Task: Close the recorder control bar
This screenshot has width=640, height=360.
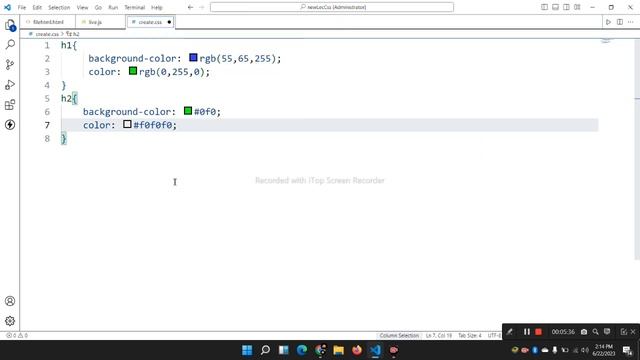Action: [x=633, y=332]
